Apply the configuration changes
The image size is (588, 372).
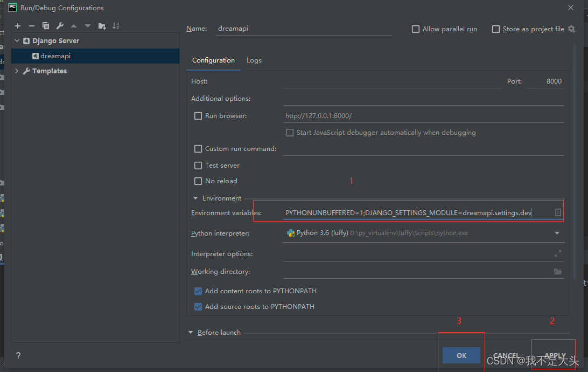tap(555, 355)
